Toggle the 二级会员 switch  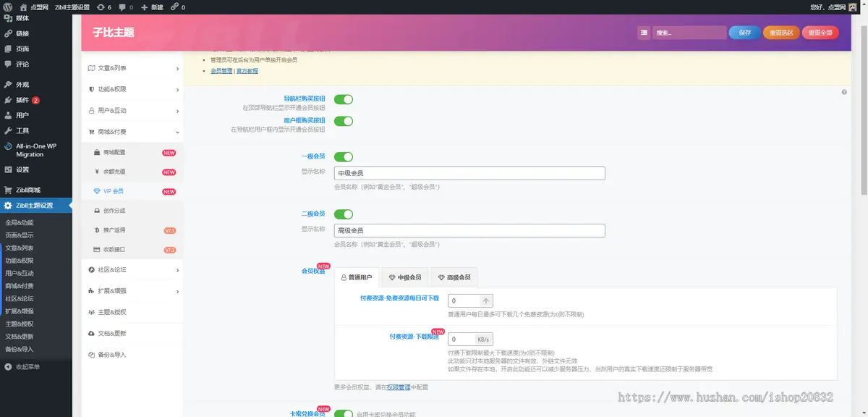pos(343,214)
